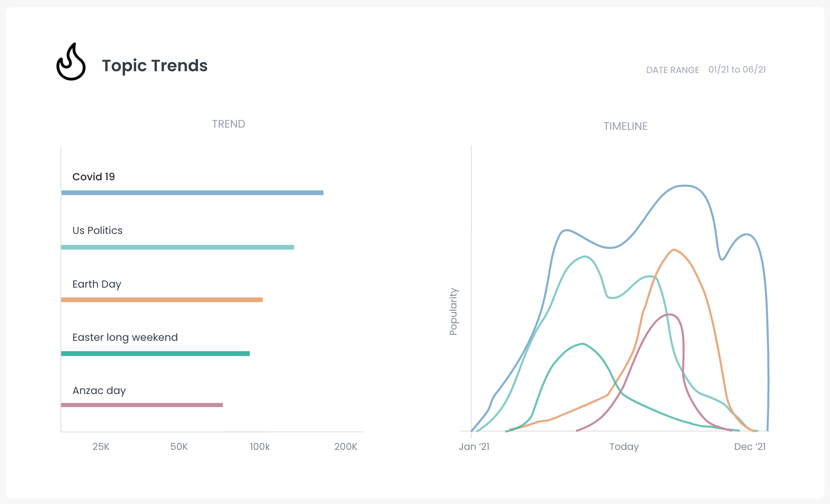Click the blue Covid 19 bar

[x=192, y=193]
